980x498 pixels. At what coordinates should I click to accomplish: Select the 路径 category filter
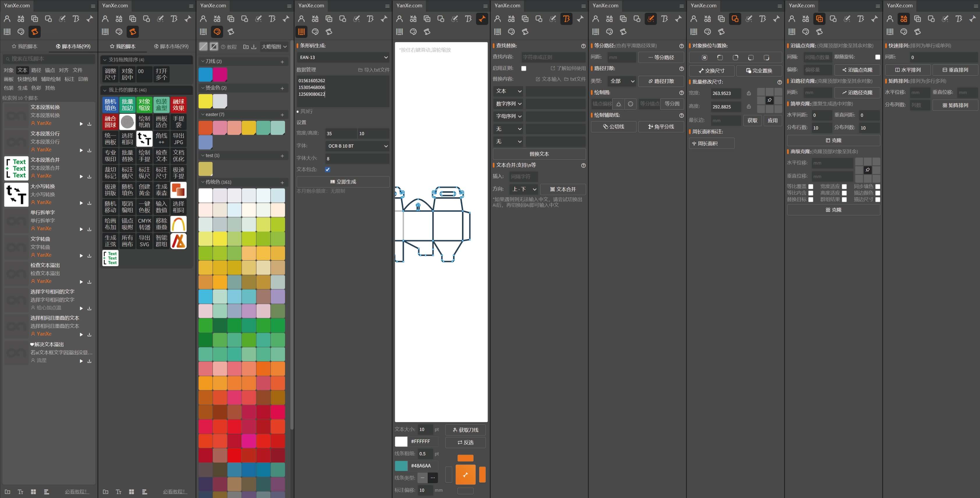click(36, 70)
